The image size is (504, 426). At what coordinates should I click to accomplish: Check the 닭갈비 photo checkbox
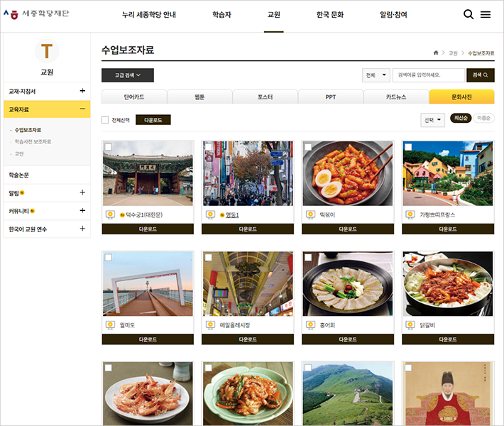point(408,258)
